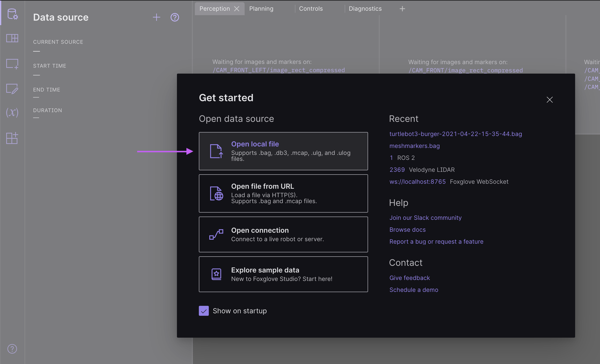Open the turtlebot3-burger recent bag file
600x364 pixels.
pos(455,134)
